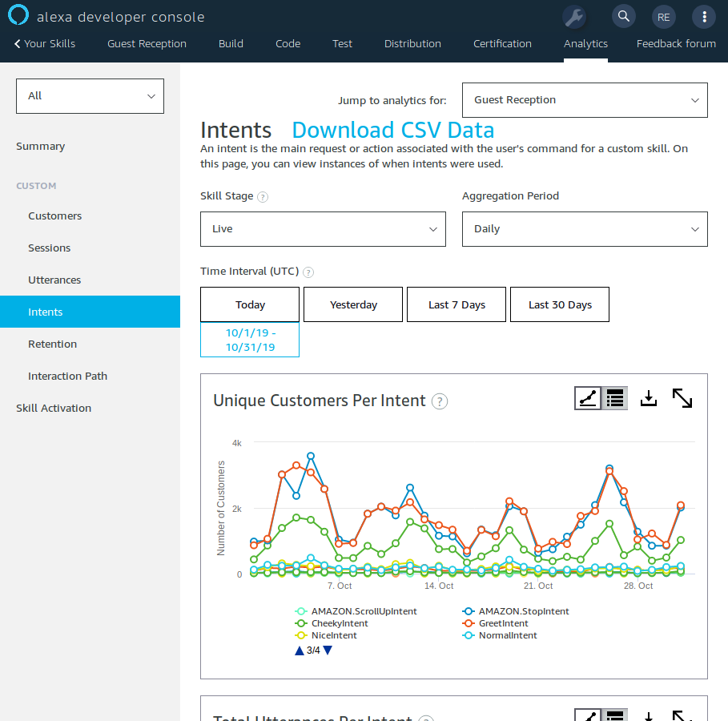Select the Last 7 Days time interval

coord(456,304)
